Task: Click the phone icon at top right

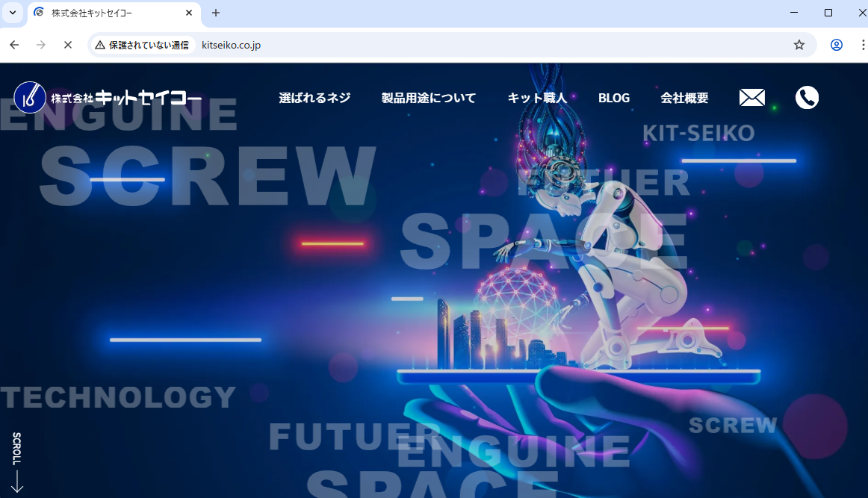Action: [807, 97]
